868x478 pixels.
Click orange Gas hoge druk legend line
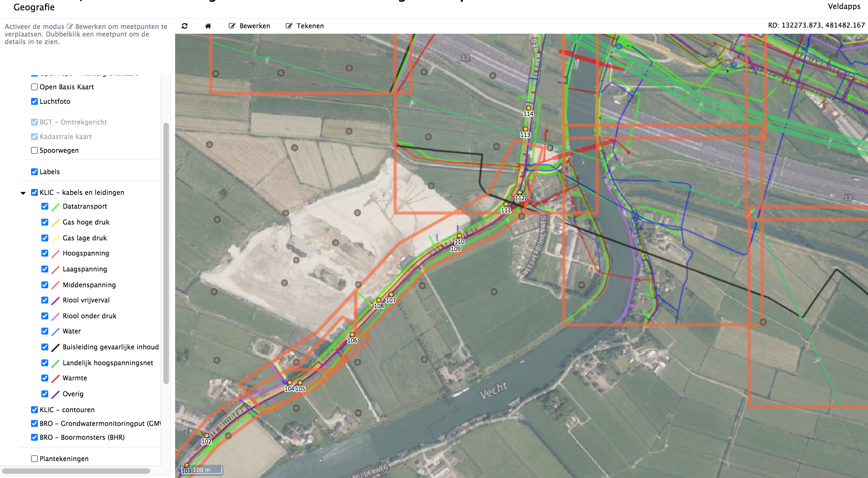[x=55, y=223]
